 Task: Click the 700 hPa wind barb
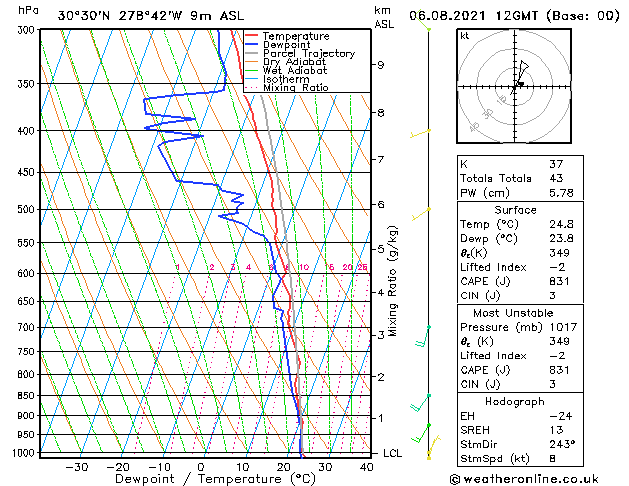click(x=423, y=336)
